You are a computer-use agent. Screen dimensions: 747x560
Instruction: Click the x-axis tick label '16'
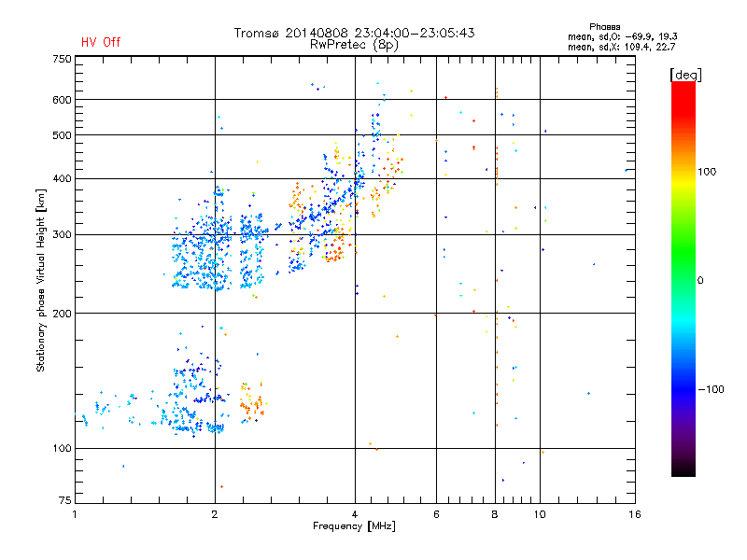coord(635,514)
